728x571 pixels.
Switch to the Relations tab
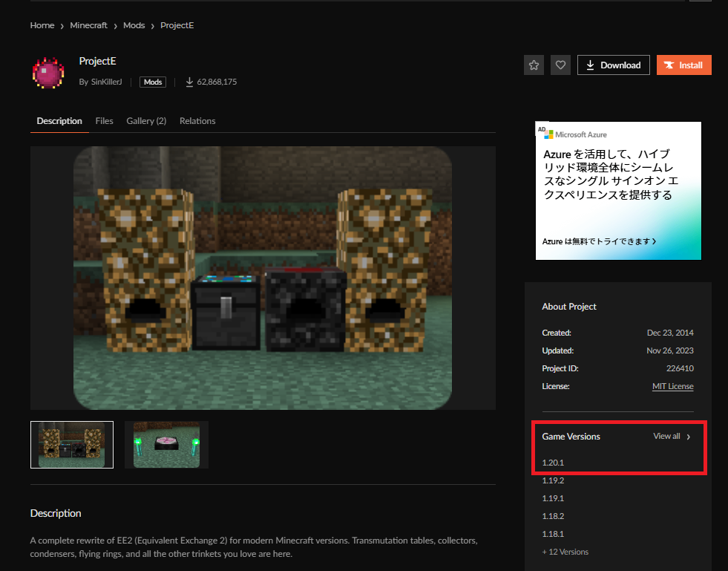[x=197, y=121]
